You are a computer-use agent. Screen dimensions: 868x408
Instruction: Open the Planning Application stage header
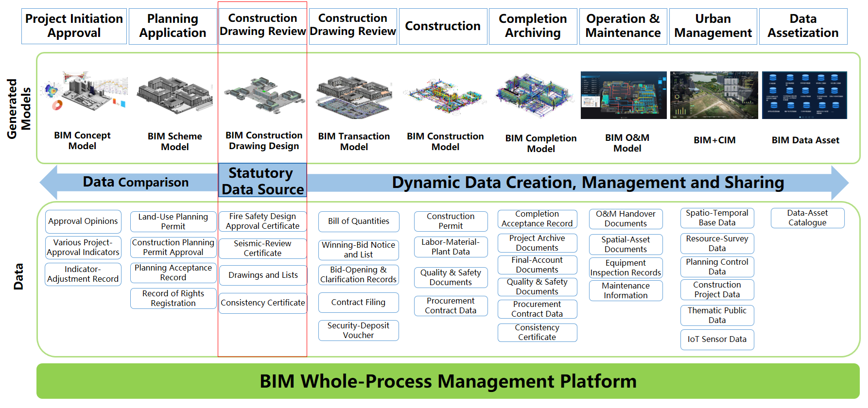[173, 26]
